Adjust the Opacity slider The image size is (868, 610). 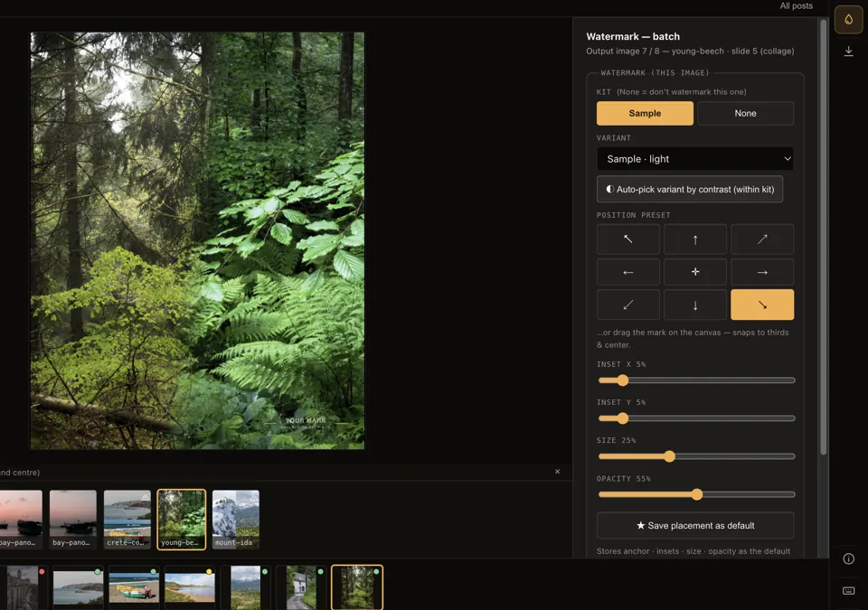(x=696, y=495)
